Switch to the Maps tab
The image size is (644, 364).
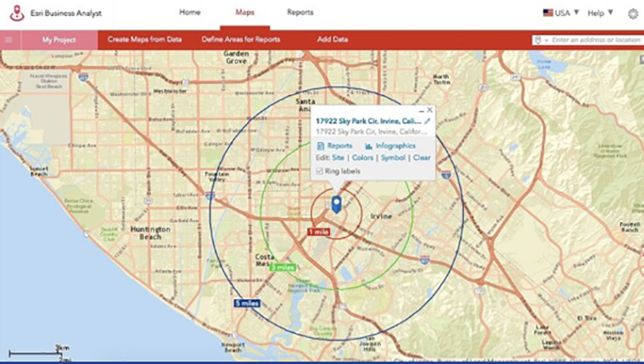coord(245,13)
